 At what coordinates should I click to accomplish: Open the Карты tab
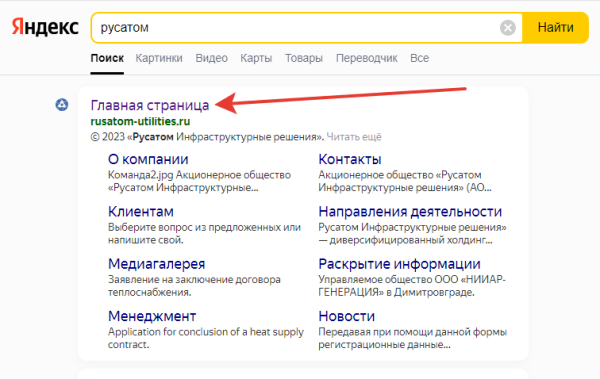coord(256,58)
